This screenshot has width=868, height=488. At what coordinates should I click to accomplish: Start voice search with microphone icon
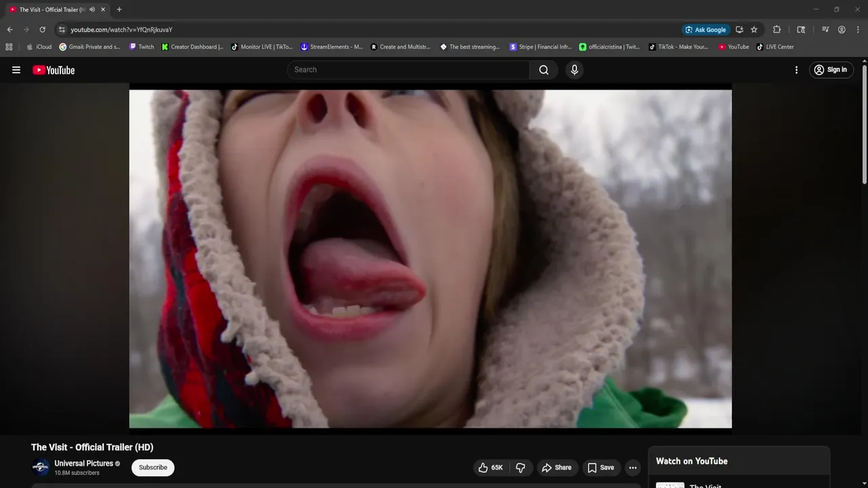point(574,70)
